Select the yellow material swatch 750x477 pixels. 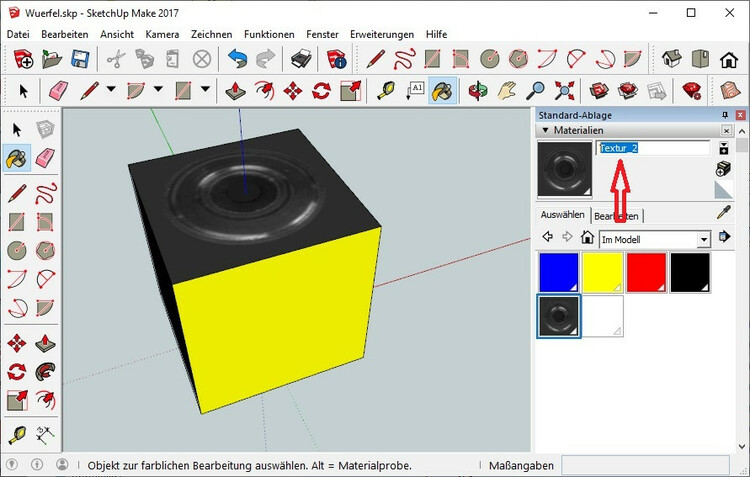603,273
